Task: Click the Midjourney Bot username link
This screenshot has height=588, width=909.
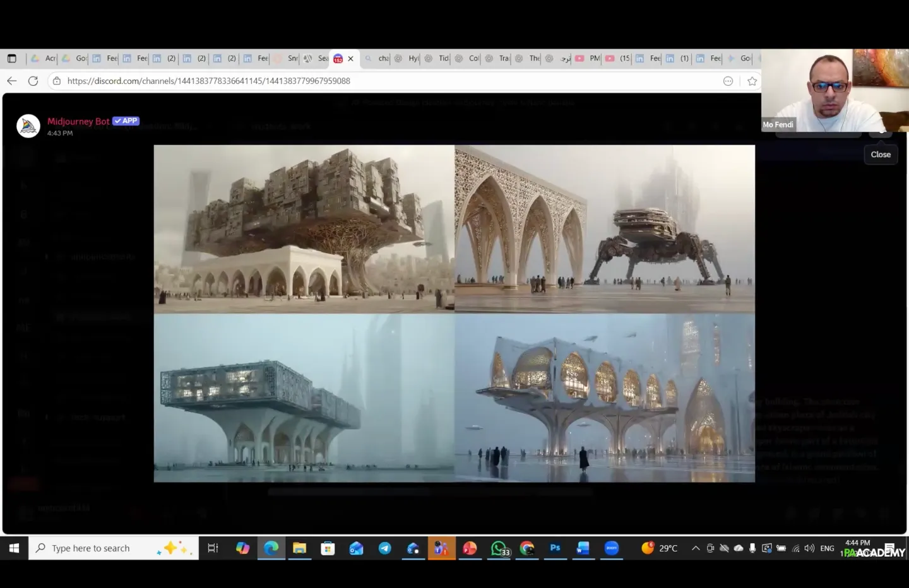Action: coord(78,121)
